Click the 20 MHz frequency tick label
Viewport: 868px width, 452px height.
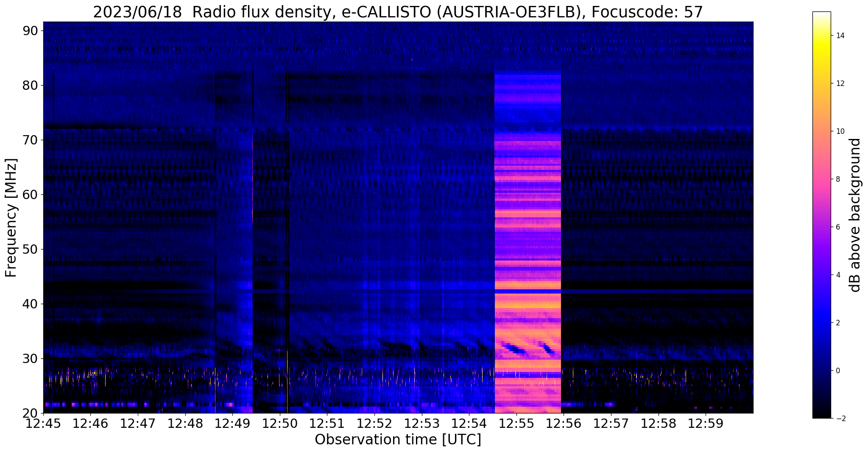click(x=31, y=413)
